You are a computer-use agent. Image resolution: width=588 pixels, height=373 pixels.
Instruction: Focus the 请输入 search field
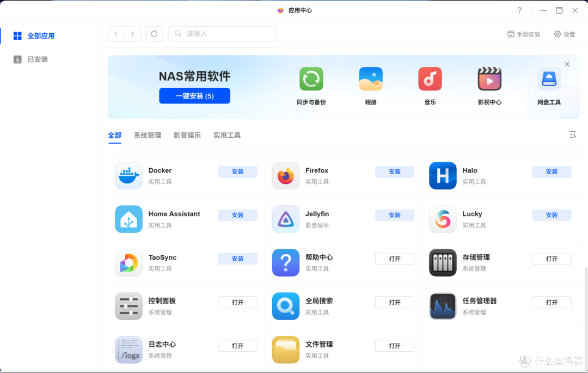pyautogui.click(x=222, y=34)
